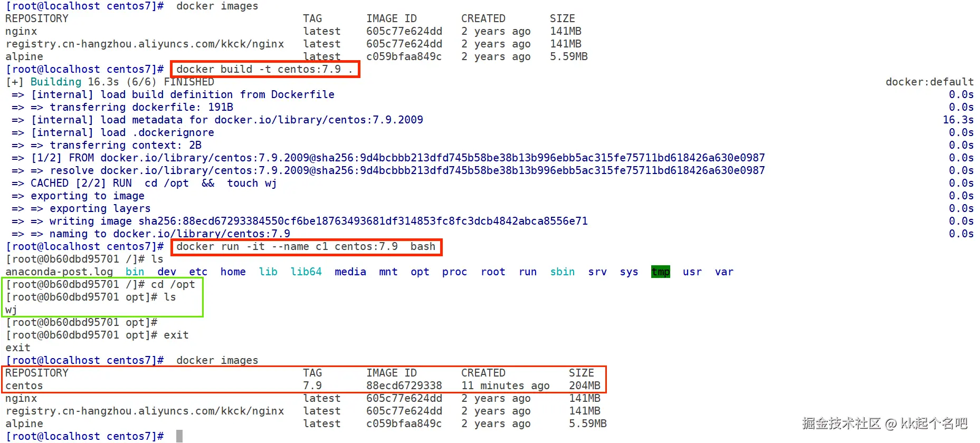The image size is (980, 443).
Task: Click the 'media' directory in ls output
Action: pos(350,272)
